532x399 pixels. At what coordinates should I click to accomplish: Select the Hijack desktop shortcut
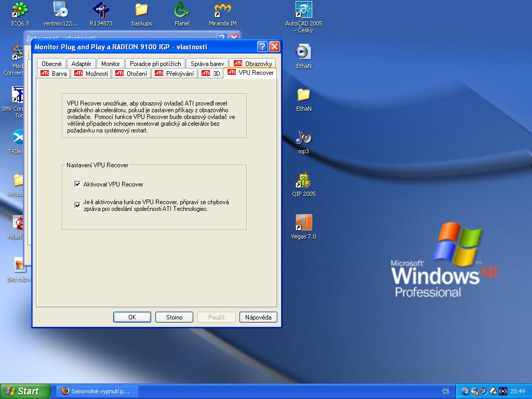(x=16, y=227)
